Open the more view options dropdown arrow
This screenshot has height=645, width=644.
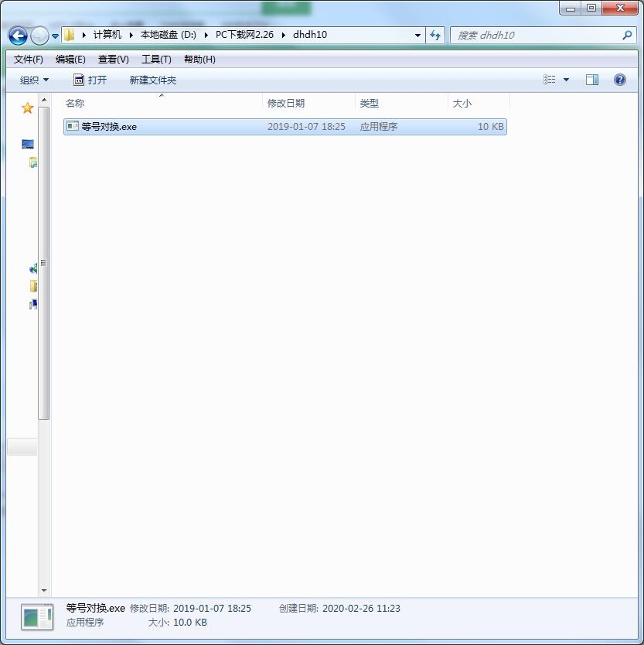(566, 80)
